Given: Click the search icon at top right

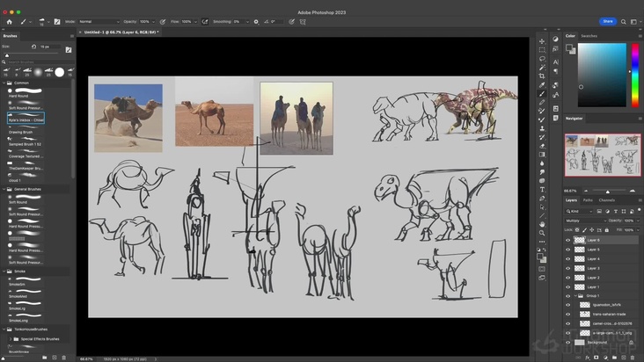Looking at the screenshot, I should 624,22.
